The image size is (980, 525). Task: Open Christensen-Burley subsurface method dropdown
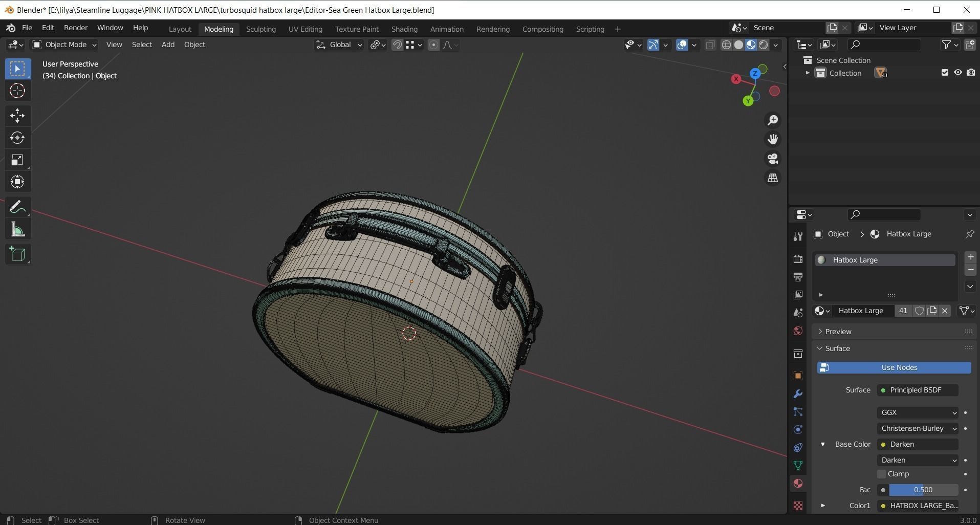coord(918,428)
